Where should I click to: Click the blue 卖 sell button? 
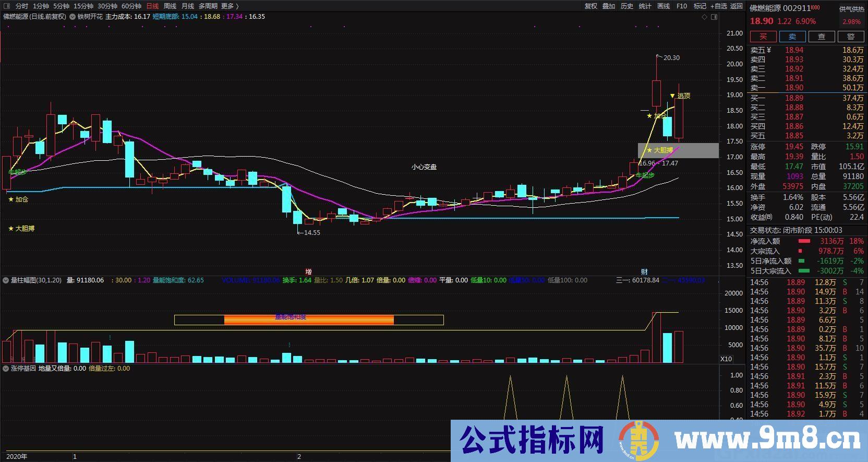tap(792, 37)
